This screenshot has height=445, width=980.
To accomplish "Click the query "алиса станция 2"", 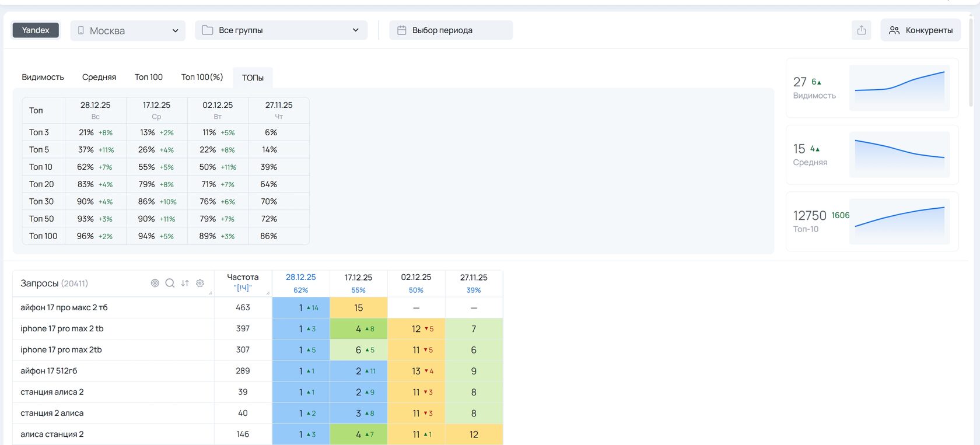I will click(x=52, y=434).
